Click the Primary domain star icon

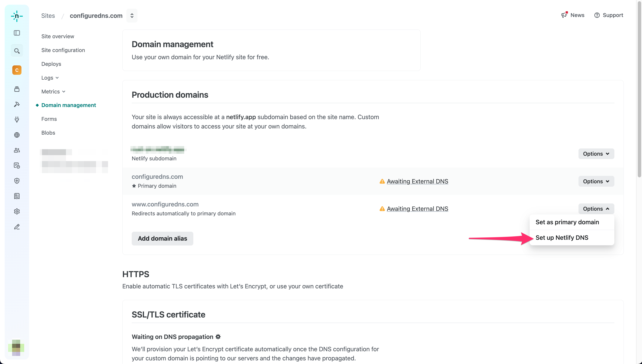click(134, 186)
